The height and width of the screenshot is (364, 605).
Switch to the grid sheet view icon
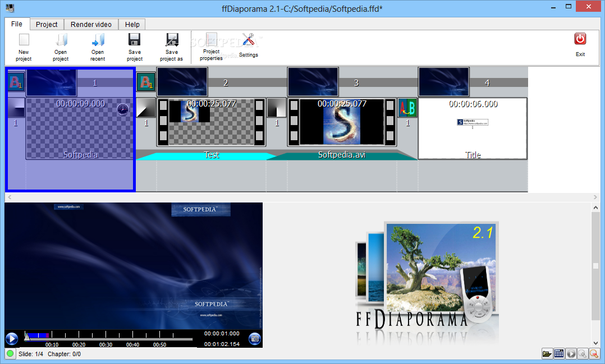pyautogui.click(x=559, y=353)
